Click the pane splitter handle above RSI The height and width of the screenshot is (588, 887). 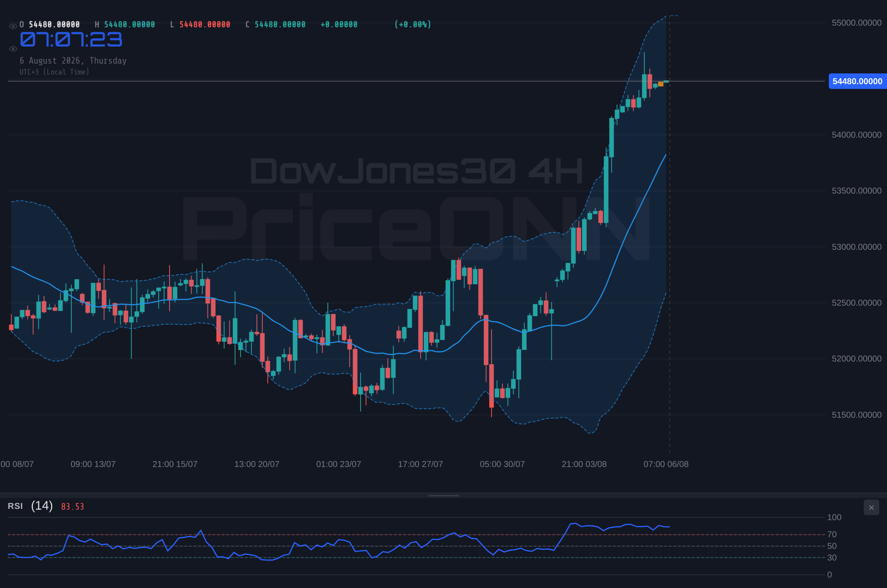point(443,495)
